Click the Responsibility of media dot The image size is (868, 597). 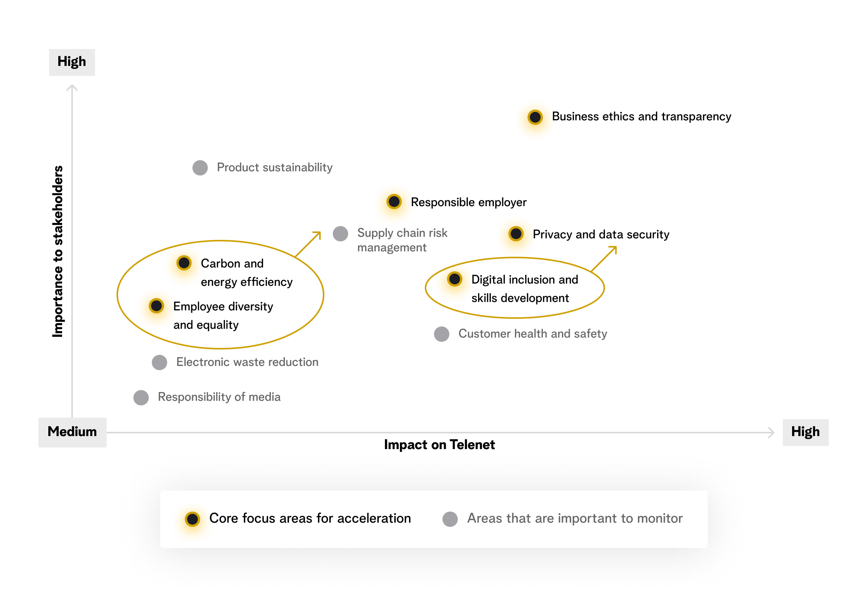(141, 397)
